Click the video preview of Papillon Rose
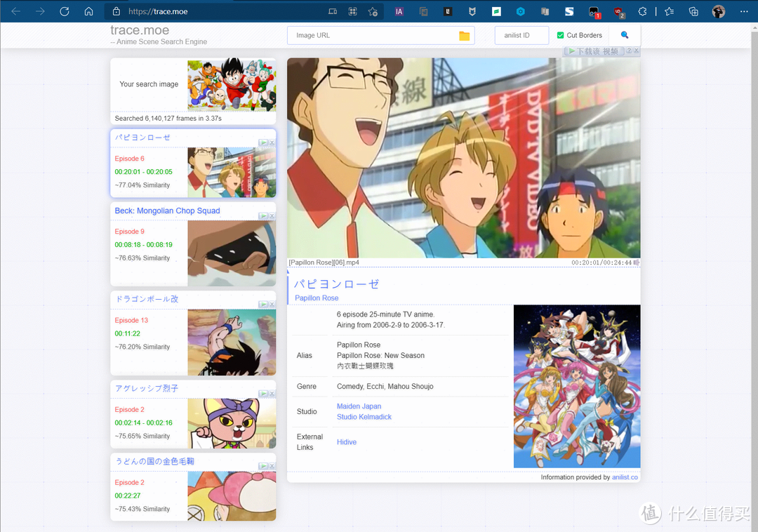Viewport: 758px width, 532px height. tap(464, 158)
